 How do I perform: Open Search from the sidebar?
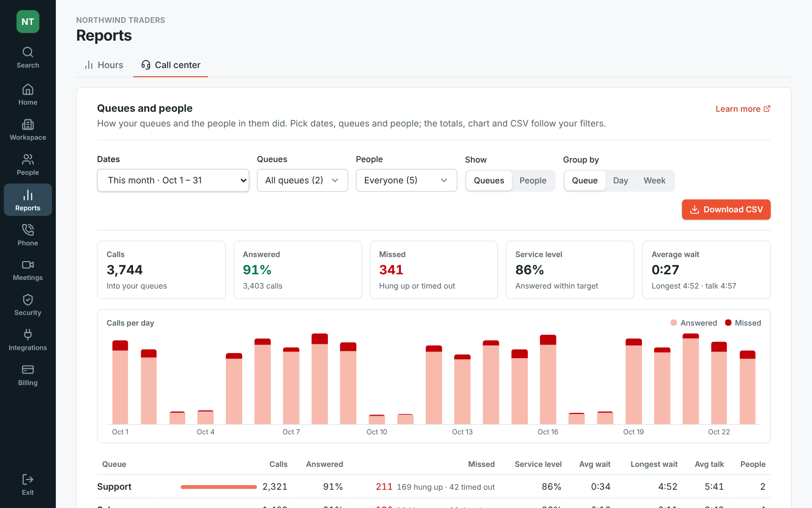tap(28, 58)
